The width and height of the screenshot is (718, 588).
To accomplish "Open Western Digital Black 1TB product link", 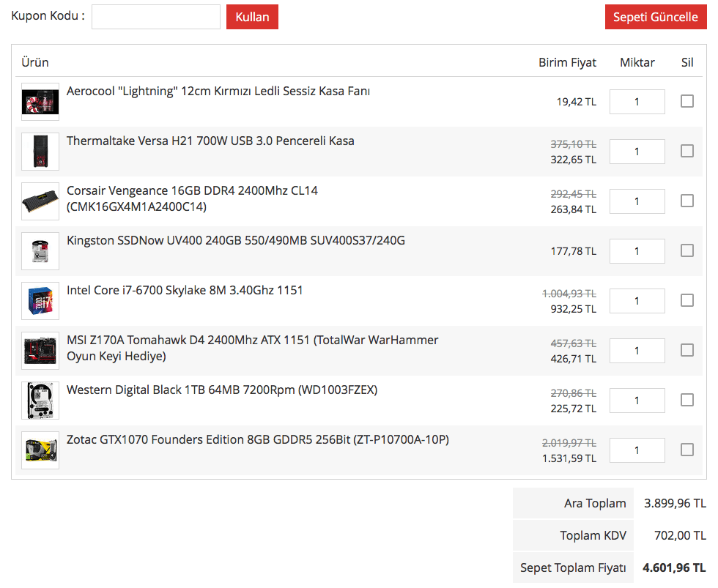I will pos(221,390).
